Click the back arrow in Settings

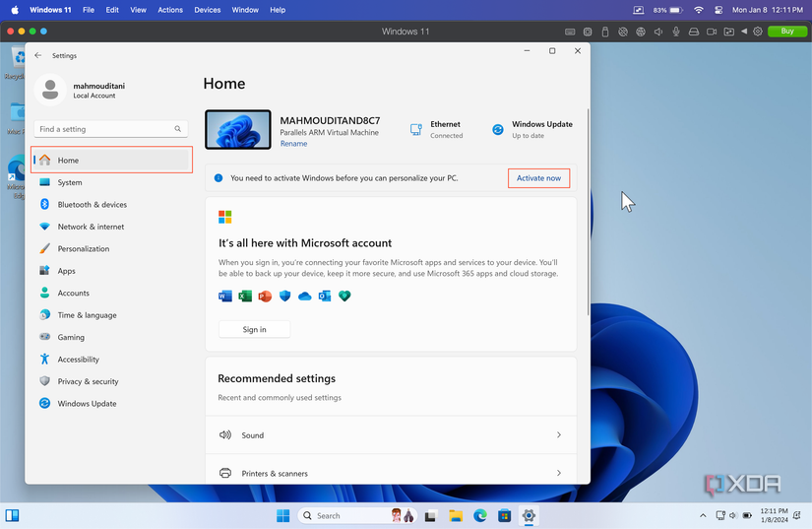click(x=37, y=55)
